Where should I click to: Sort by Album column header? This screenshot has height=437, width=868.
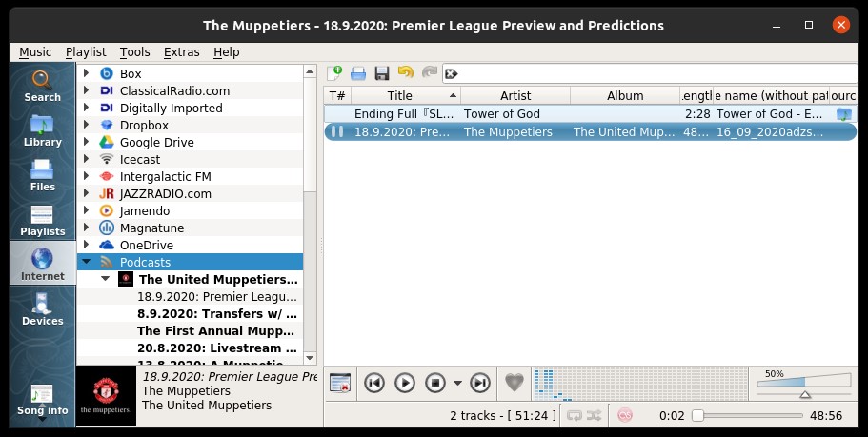coord(625,96)
